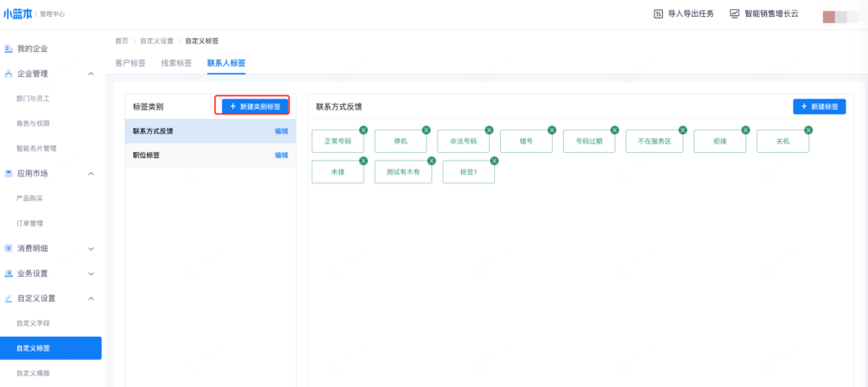
Task: Open 导入导出任务 icon in header
Action: tap(659, 14)
